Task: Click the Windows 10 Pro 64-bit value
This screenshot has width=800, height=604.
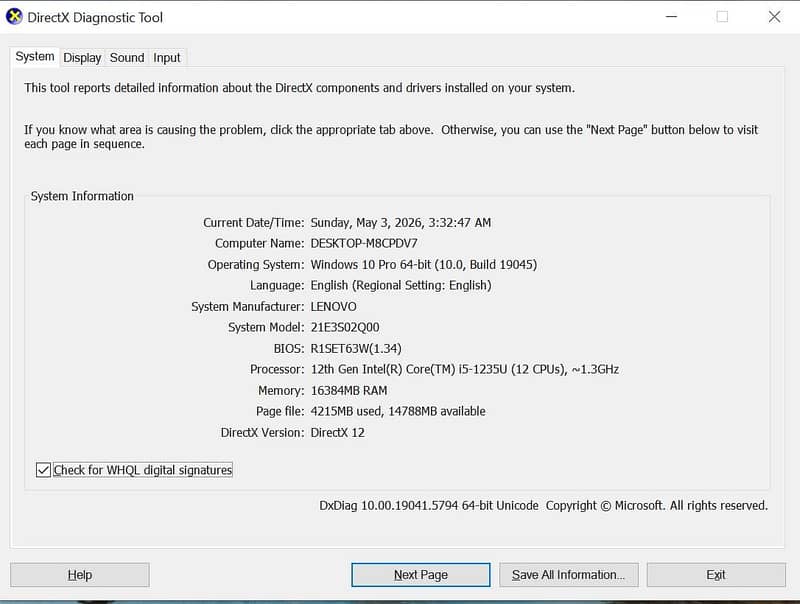Action: coord(423,265)
